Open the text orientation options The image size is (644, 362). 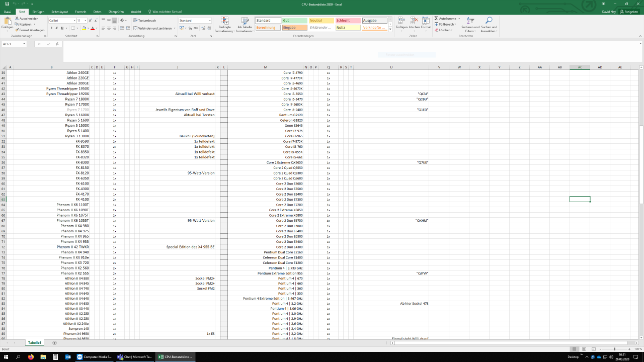coord(123,21)
